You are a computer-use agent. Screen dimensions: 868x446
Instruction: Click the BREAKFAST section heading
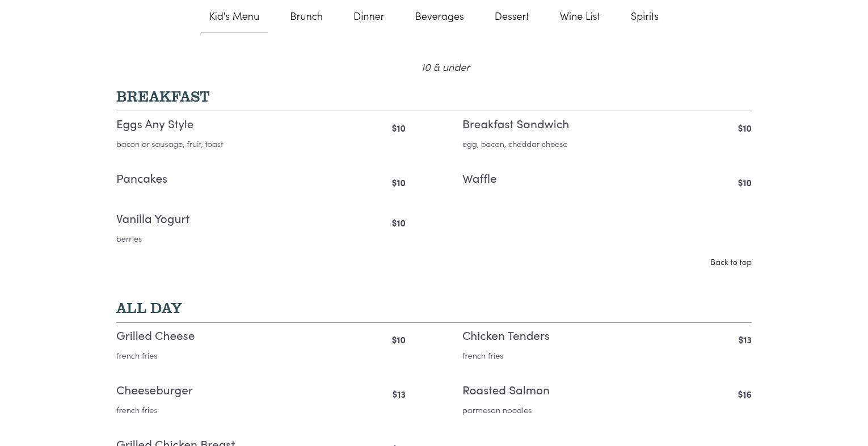163,97
